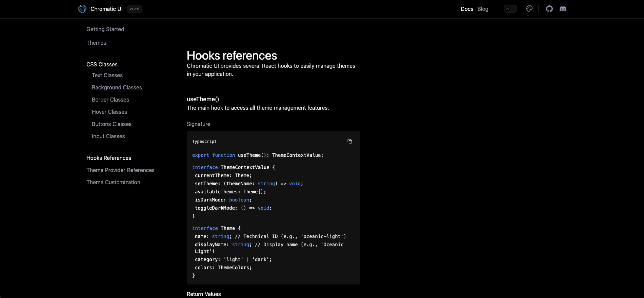Open the Discord community icon
This screenshot has width=644, height=298.
pyautogui.click(x=563, y=9)
